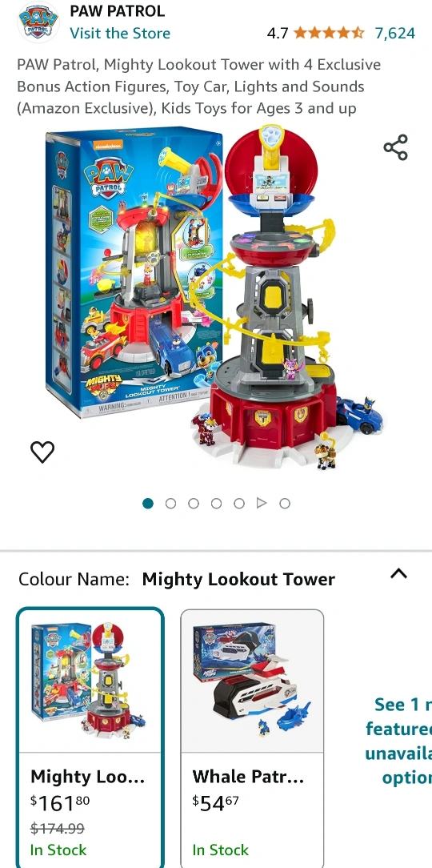The image size is (432, 868).
Task: See more featured unavailable options link
Action: coord(398,741)
